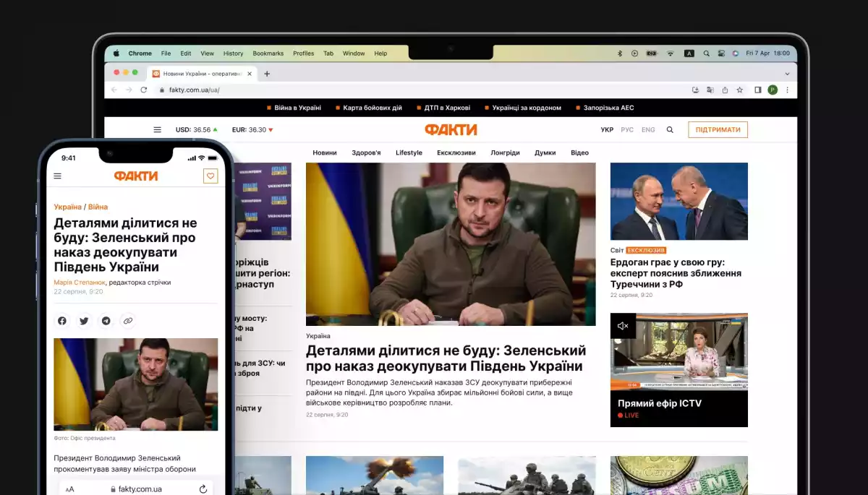Image resolution: width=868 pixels, height=495 pixels.
Task: Click the ФАКТИ logo on the desktop site
Action: point(451,130)
